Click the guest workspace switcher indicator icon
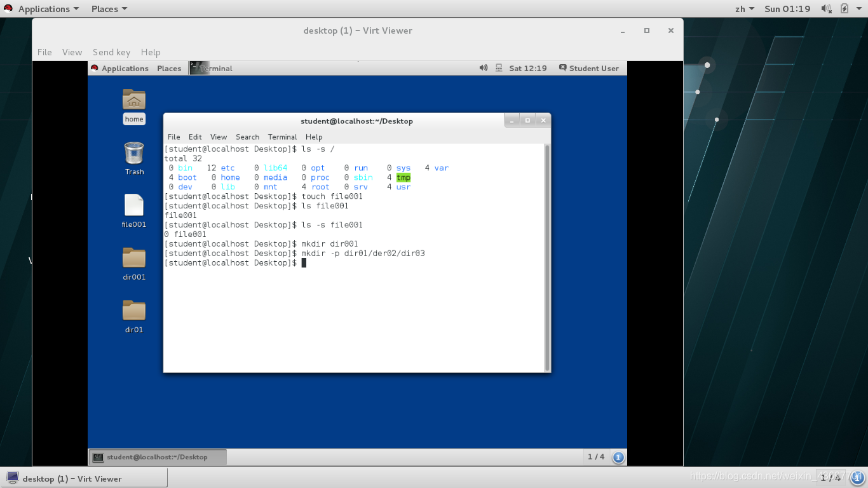Image resolution: width=868 pixels, height=488 pixels. (x=618, y=457)
